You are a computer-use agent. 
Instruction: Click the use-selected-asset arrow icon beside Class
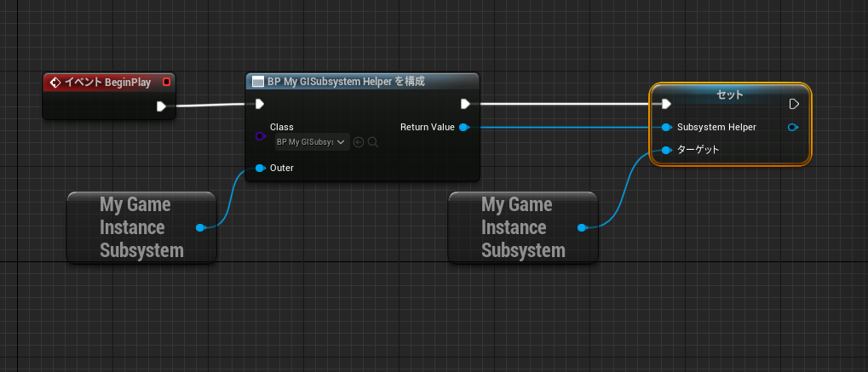359,142
